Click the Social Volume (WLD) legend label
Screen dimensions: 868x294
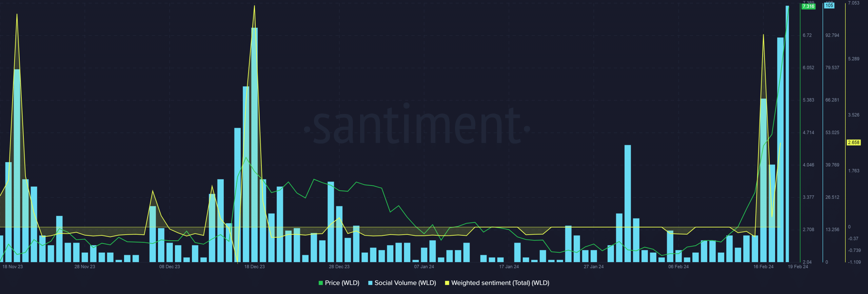[405, 283]
